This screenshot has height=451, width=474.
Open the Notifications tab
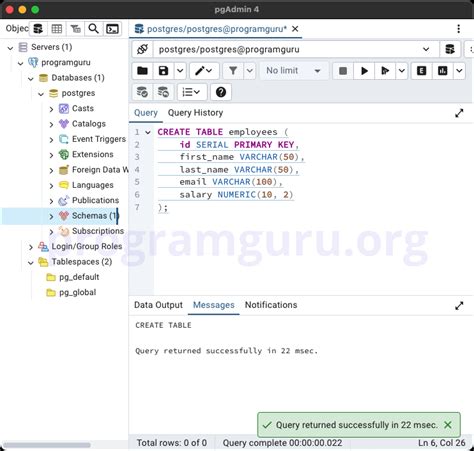click(x=271, y=305)
